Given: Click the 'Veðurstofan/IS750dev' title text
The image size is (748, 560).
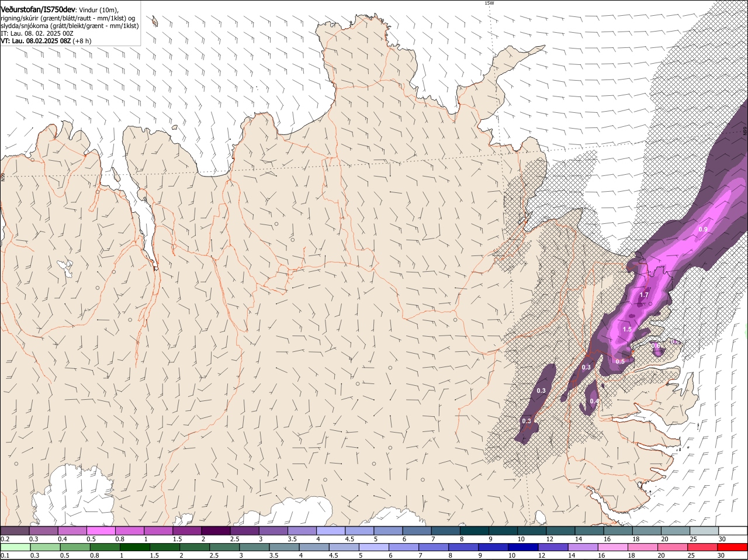Looking at the screenshot, I should point(38,10).
